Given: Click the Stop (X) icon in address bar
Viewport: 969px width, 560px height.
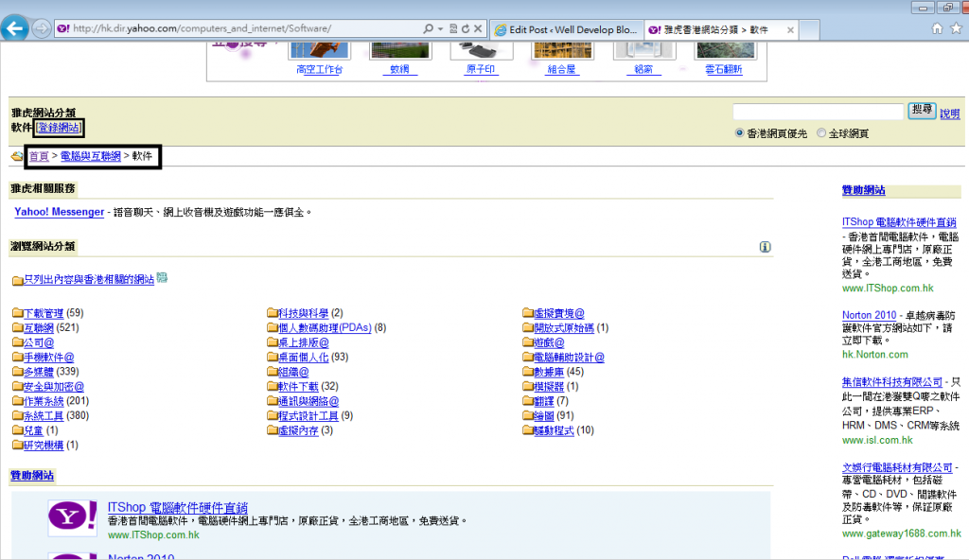Looking at the screenshot, I should click(478, 28).
